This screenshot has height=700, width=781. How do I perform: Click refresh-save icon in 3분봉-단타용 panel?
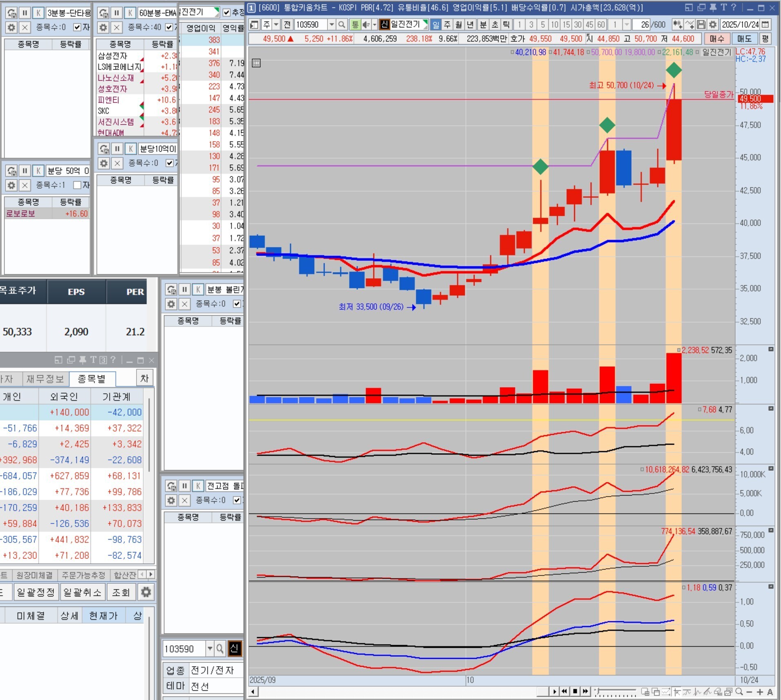click(12, 13)
